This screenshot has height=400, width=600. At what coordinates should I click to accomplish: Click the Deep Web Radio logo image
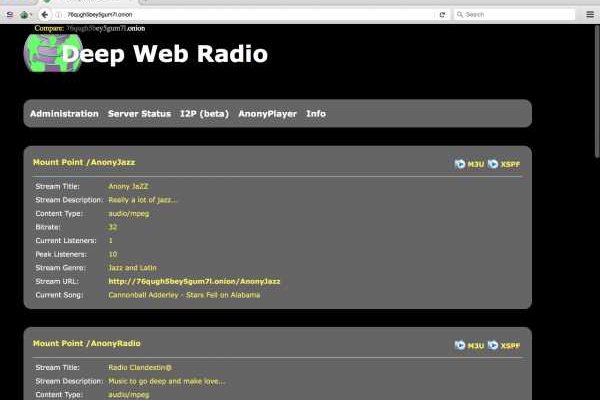coord(44,51)
